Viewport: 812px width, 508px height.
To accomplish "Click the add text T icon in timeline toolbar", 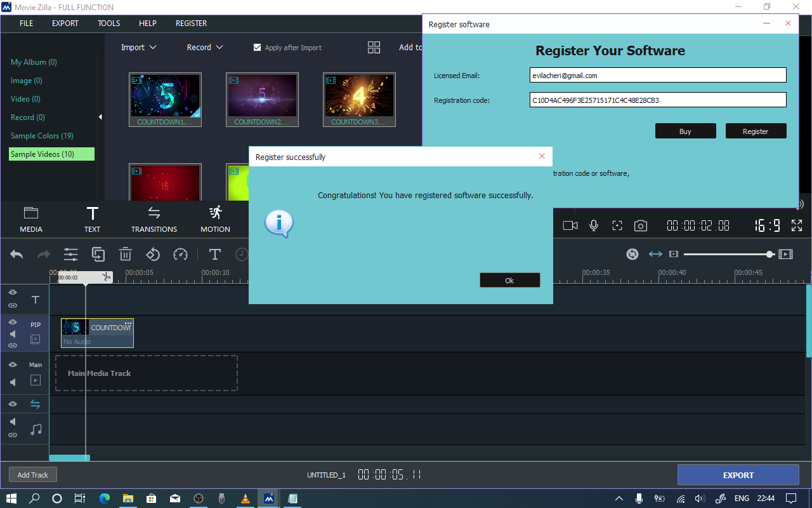I will point(215,255).
